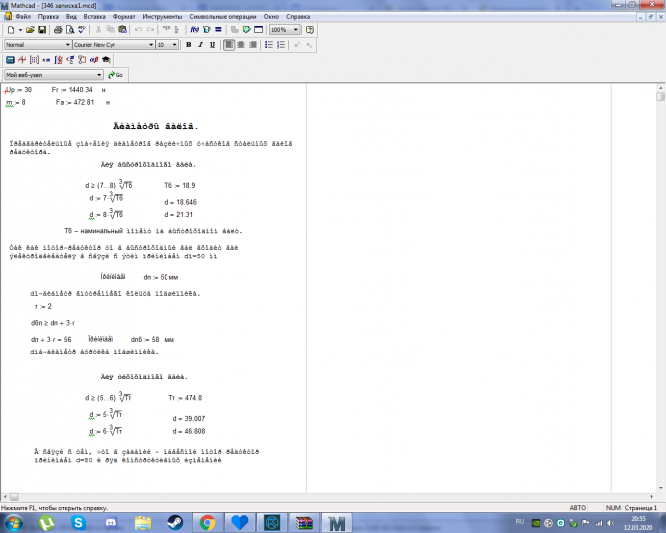Select the T6 := 18.9 definition
This screenshot has width=666, height=533.
[x=180, y=185]
